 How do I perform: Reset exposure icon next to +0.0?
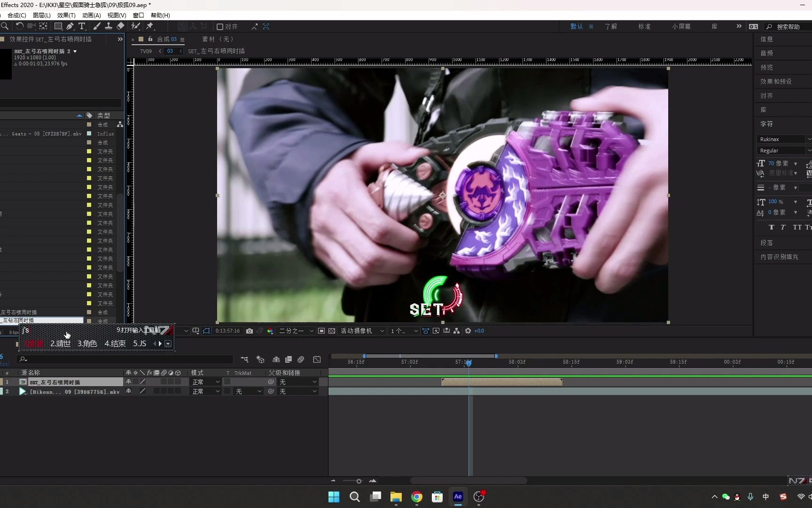468,331
